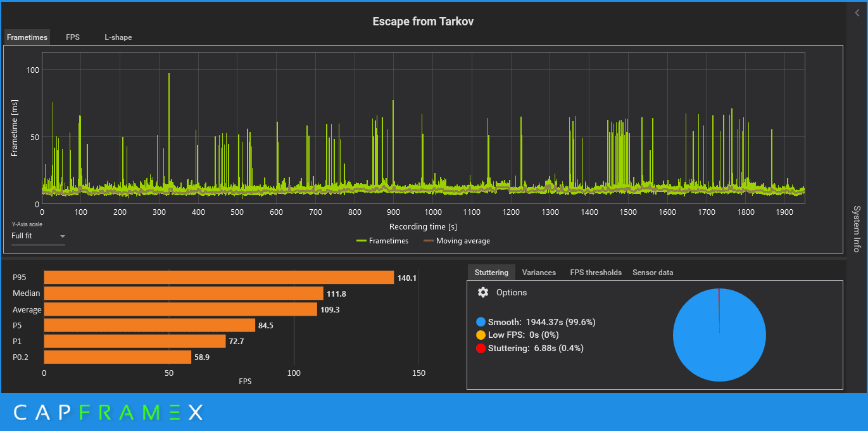Click the Median bar in FPS chart
The width and height of the screenshot is (868, 431).
(184, 293)
